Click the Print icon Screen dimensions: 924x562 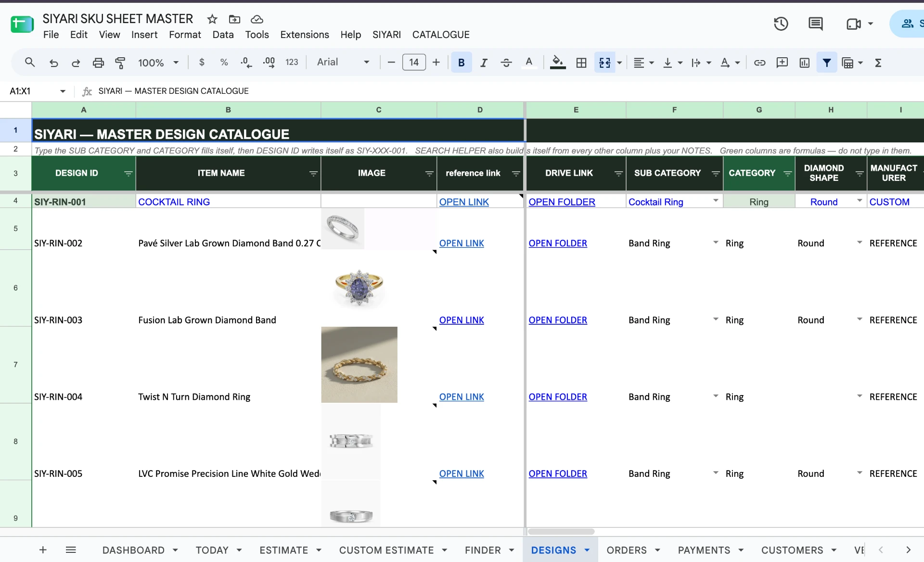98,63
